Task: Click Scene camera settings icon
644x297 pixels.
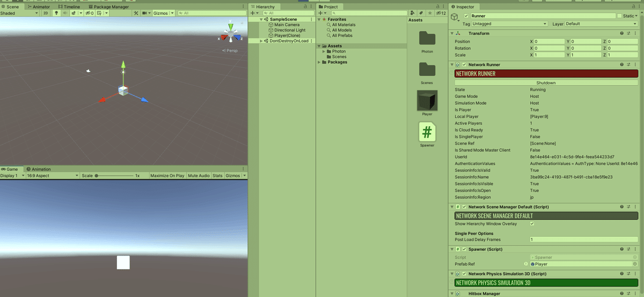Action: (144, 13)
